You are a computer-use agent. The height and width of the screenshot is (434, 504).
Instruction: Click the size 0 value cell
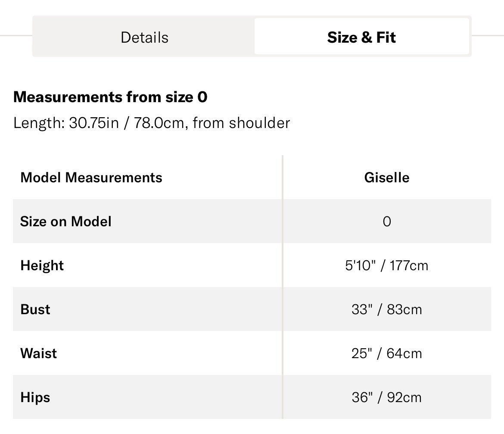387,222
